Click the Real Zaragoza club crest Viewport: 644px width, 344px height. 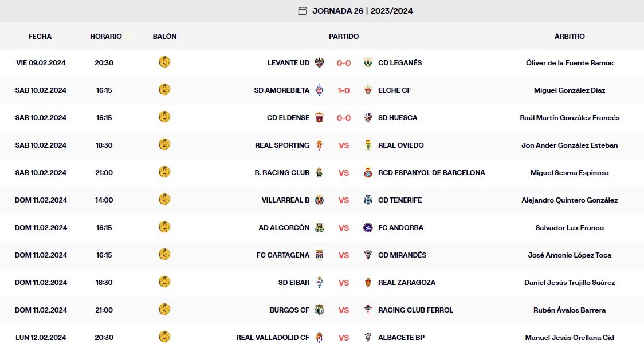click(x=368, y=283)
